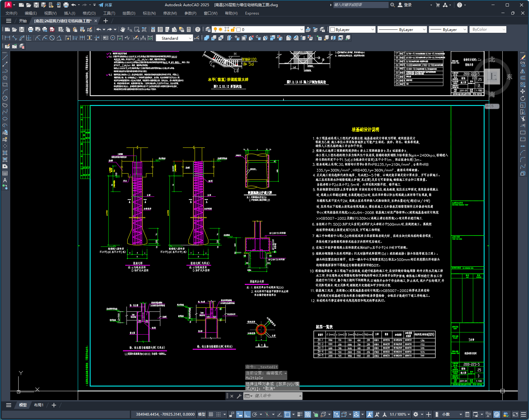Open the ByLayer color swatch selector
529x420 pixels.
coord(352,29)
